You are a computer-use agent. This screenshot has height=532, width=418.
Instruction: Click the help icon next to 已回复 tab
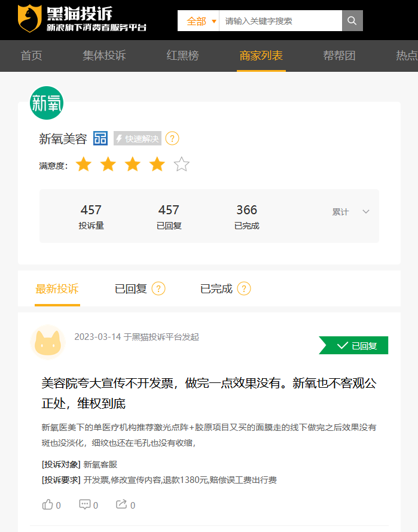pos(158,288)
